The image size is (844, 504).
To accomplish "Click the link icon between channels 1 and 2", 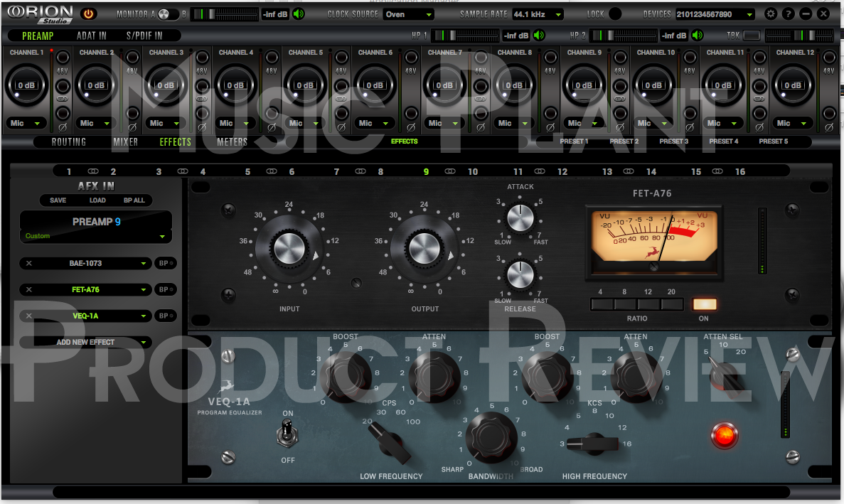I will (93, 171).
